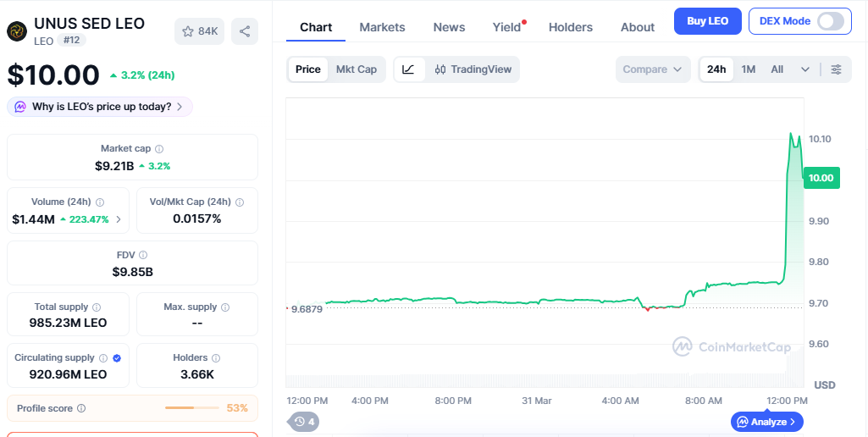The image size is (868, 437).
Task: Click the Analyze button
Action: tap(766, 422)
